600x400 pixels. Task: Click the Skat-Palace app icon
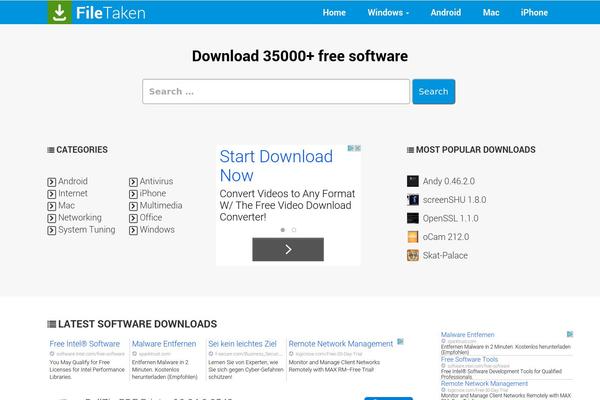pyautogui.click(x=412, y=255)
